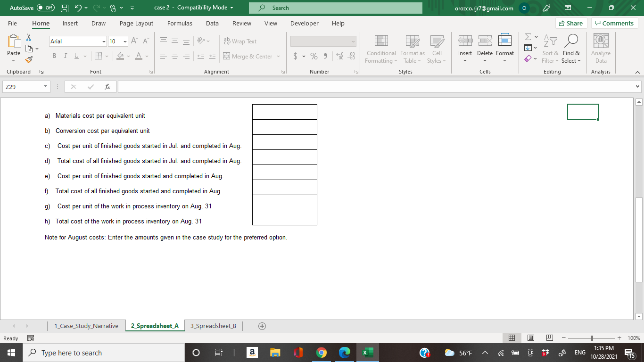Click the vertical scrollbar down arrow
The height and width of the screenshot is (362, 644).
639,316
